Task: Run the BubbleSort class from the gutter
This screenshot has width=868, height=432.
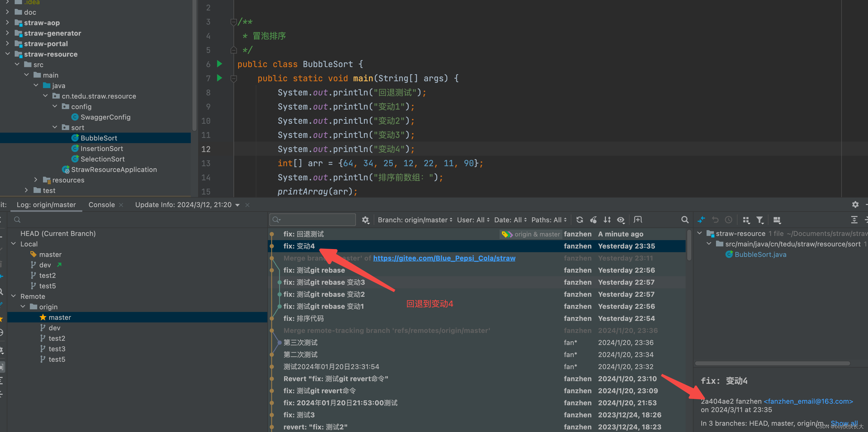Action: coord(219,64)
